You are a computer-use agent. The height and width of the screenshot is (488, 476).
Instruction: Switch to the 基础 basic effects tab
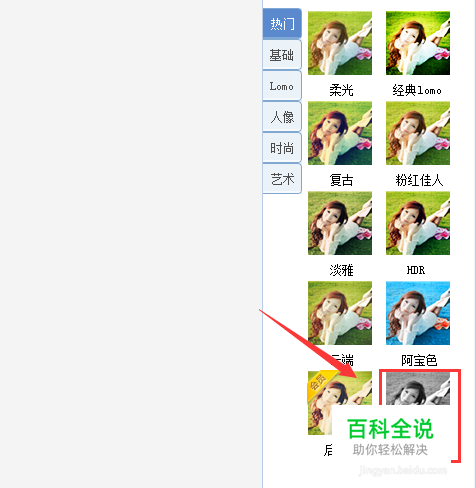282,55
